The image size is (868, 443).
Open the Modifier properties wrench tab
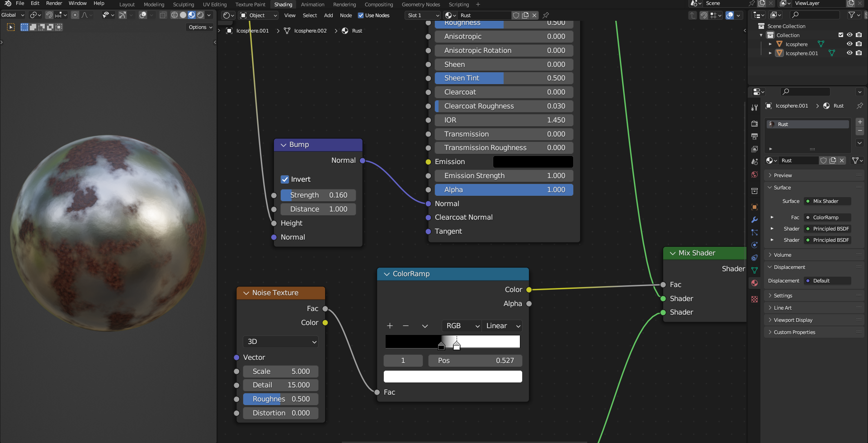tap(754, 220)
